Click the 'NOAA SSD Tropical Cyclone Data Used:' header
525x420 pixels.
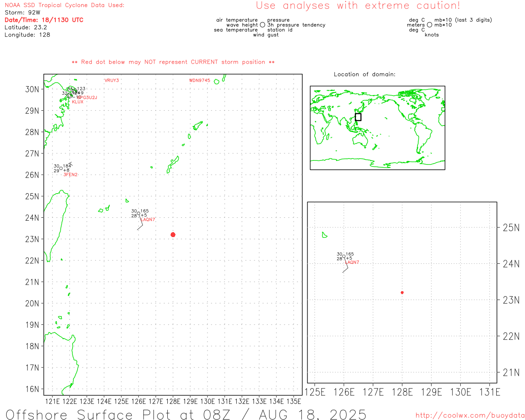(64, 5)
